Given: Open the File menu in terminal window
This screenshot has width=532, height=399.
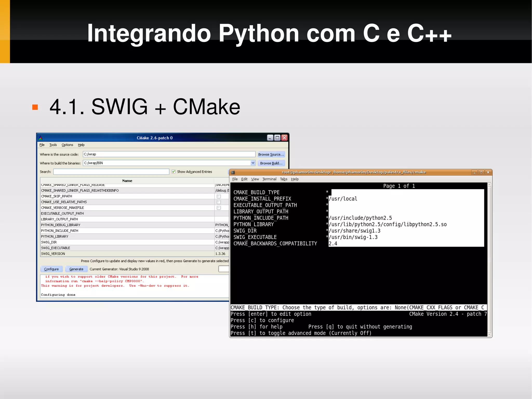Looking at the screenshot, I should [x=235, y=179].
